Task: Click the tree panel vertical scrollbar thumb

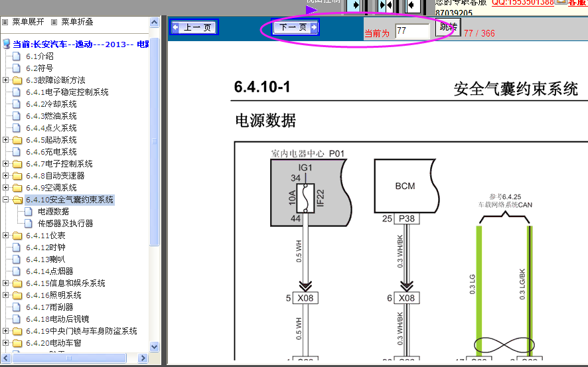Action: pos(154,141)
